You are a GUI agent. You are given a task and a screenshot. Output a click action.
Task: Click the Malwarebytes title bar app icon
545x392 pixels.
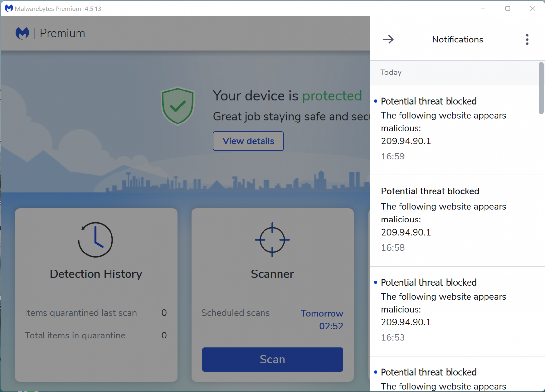[9, 8]
